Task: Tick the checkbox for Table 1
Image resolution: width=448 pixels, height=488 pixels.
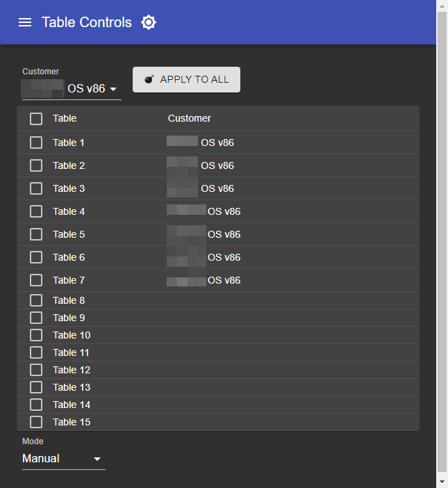Action: (36, 143)
